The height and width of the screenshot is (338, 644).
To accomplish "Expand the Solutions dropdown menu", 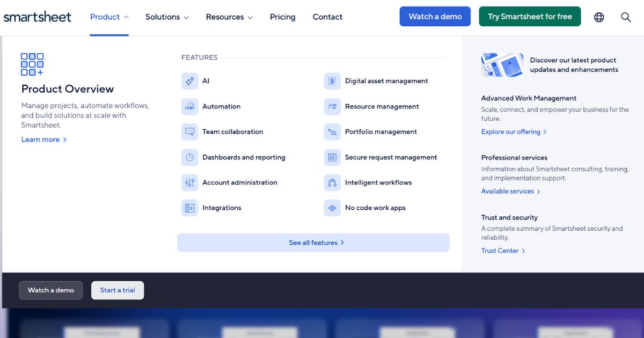I will tap(167, 17).
